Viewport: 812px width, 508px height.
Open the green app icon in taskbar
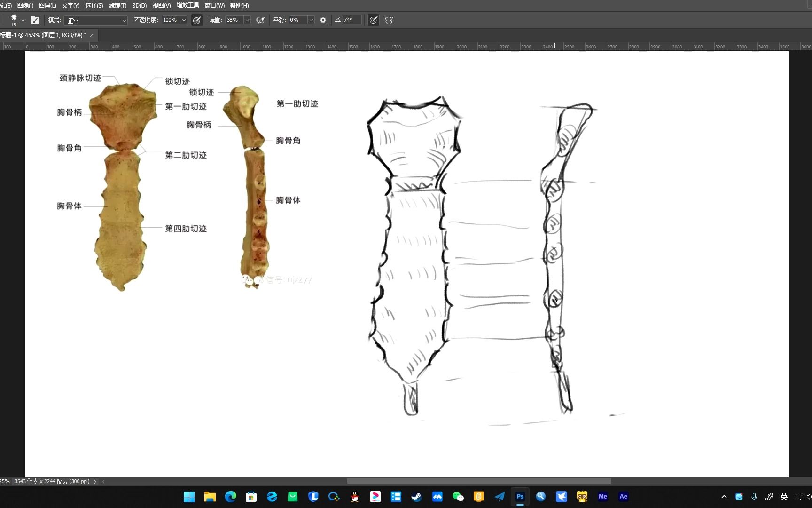[293, 497]
